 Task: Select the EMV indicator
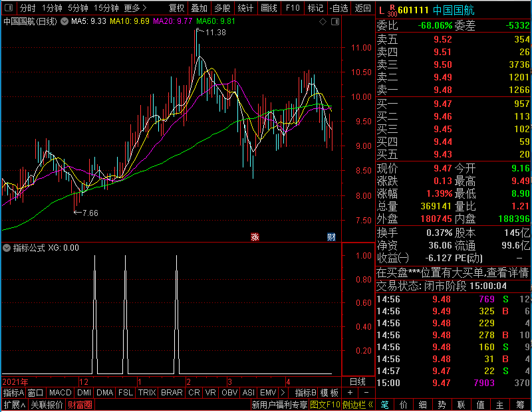[x=268, y=393]
